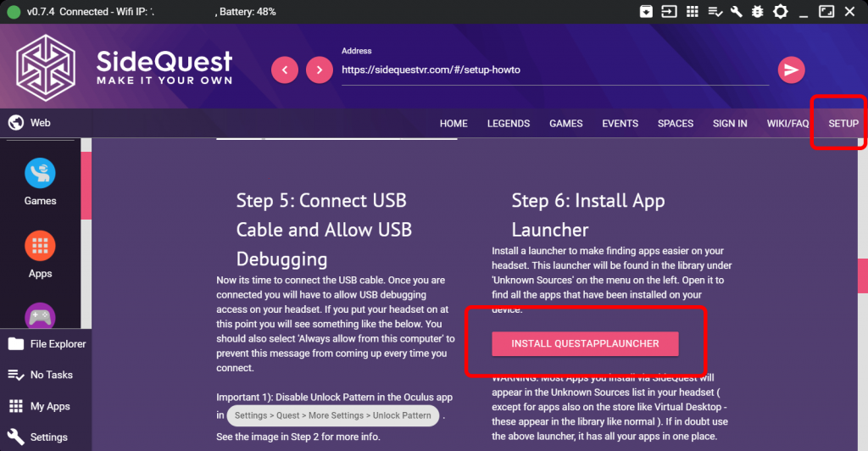Click into the Address URL field
This screenshot has height=451, width=868.
(x=551, y=70)
